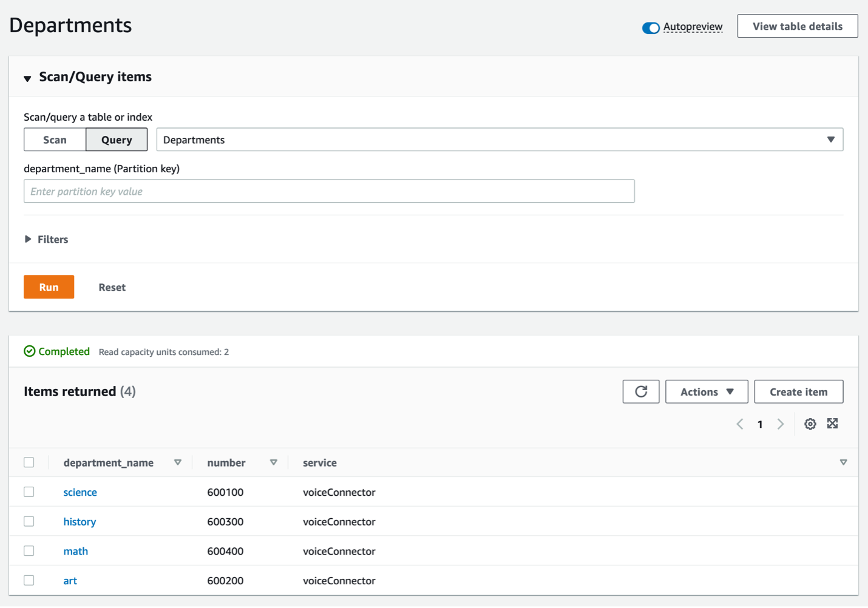Open the Departments table dropdown

tap(830, 140)
